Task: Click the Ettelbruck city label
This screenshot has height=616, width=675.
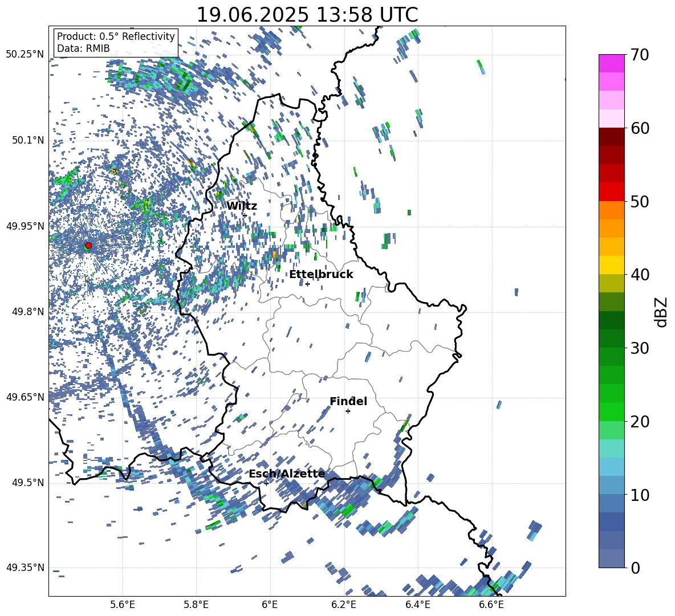Action: point(321,275)
